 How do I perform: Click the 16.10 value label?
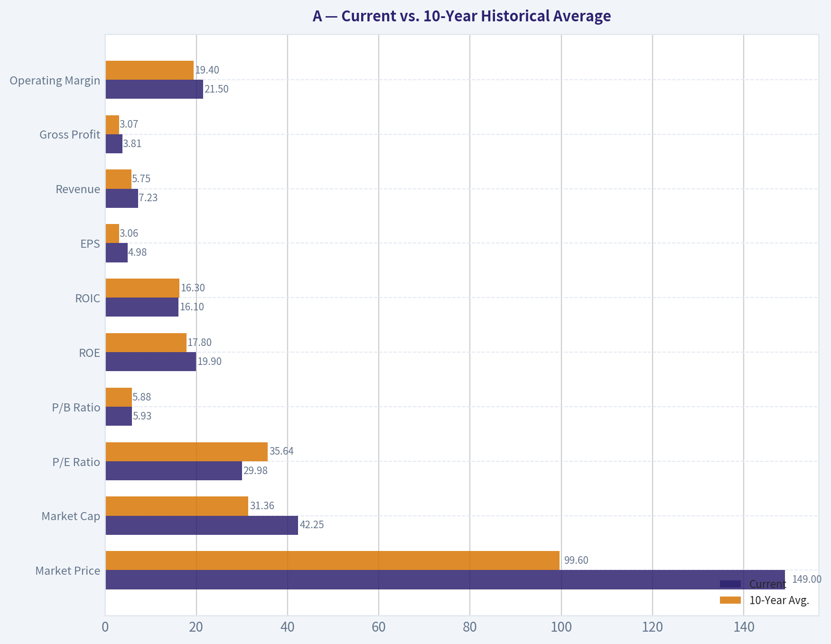[x=192, y=307]
